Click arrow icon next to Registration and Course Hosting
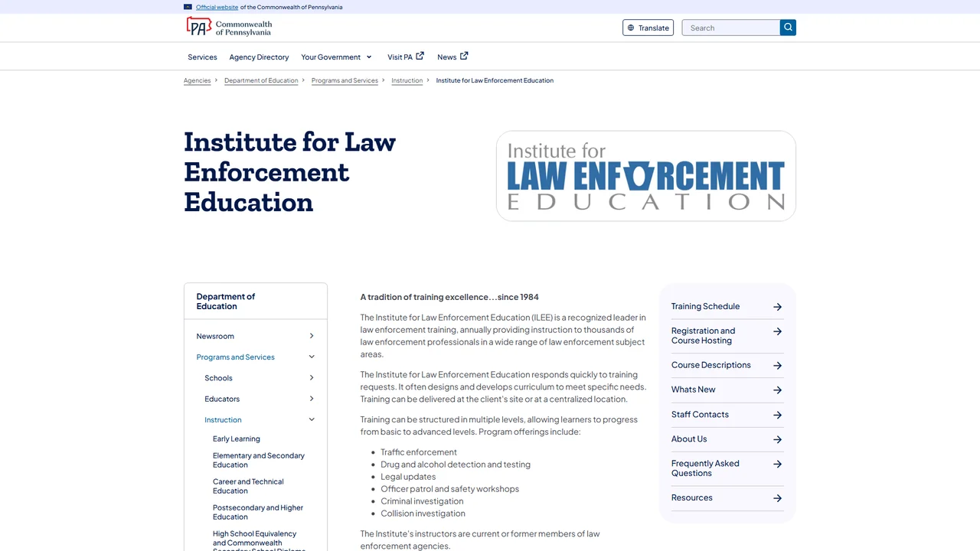980x551 pixels. pos(777,331)
